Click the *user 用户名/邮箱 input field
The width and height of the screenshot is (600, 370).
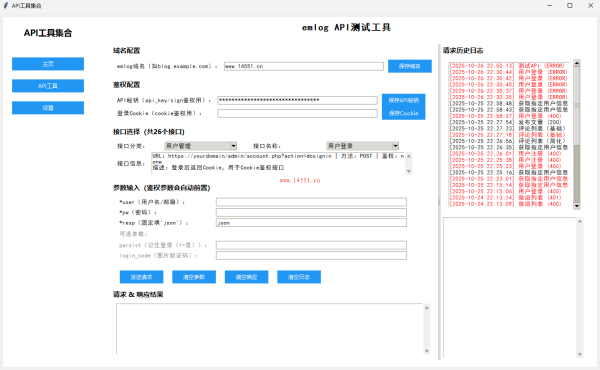311,202
